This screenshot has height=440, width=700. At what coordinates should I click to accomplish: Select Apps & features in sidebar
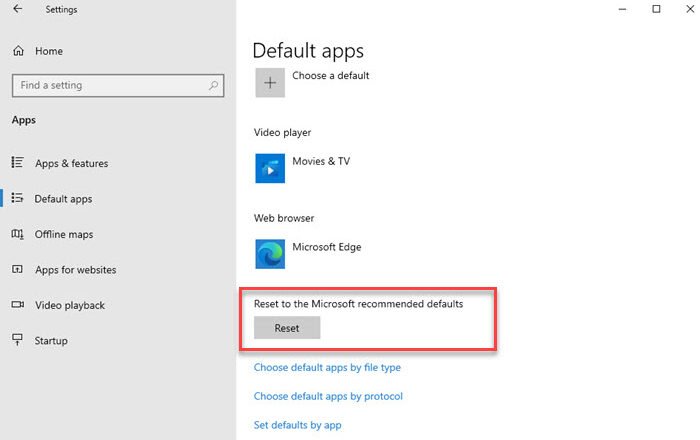coord(71,163)
